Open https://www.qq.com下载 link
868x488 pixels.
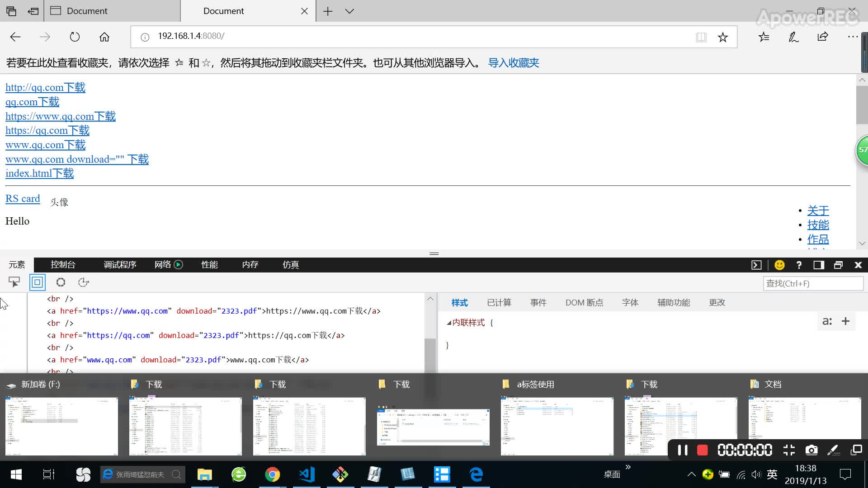[x=61, y=117]
